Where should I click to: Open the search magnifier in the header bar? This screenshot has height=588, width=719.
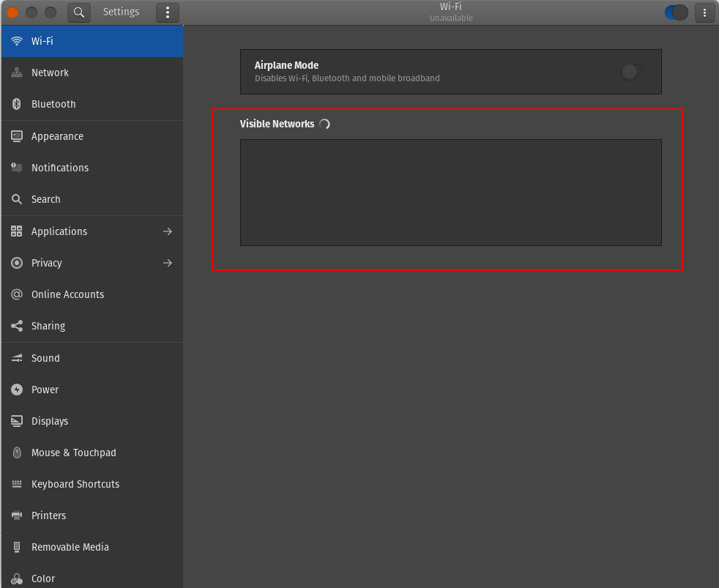tap(78, 12)
